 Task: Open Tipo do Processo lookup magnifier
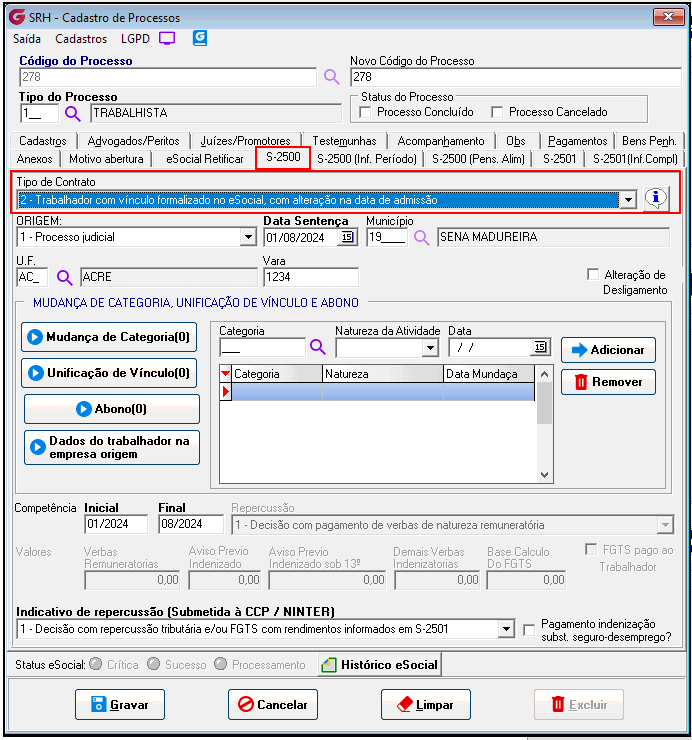click(x=73, y=113)
